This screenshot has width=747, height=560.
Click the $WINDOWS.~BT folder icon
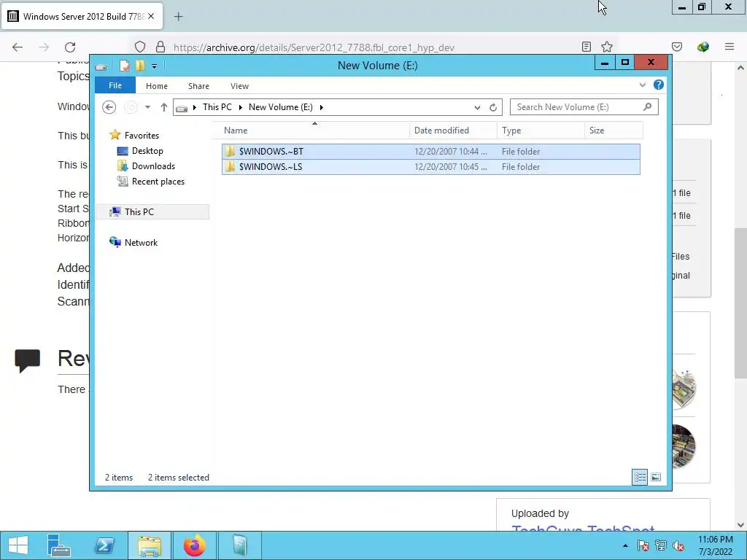[x=230, y=152]
